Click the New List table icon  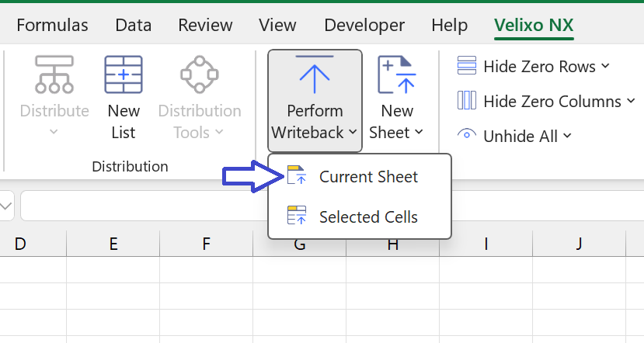coord(124,74)
